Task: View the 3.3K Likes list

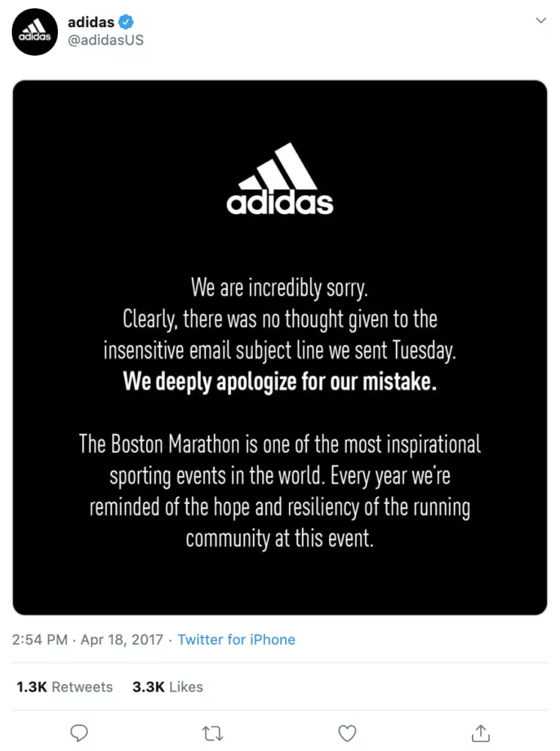Action: (168, 686)
